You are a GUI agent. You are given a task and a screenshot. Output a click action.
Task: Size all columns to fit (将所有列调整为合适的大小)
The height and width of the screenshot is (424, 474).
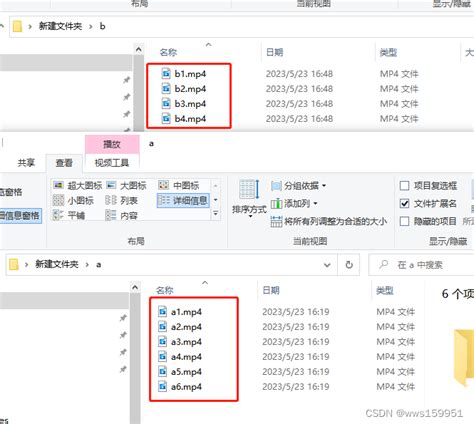coord(329,221)
